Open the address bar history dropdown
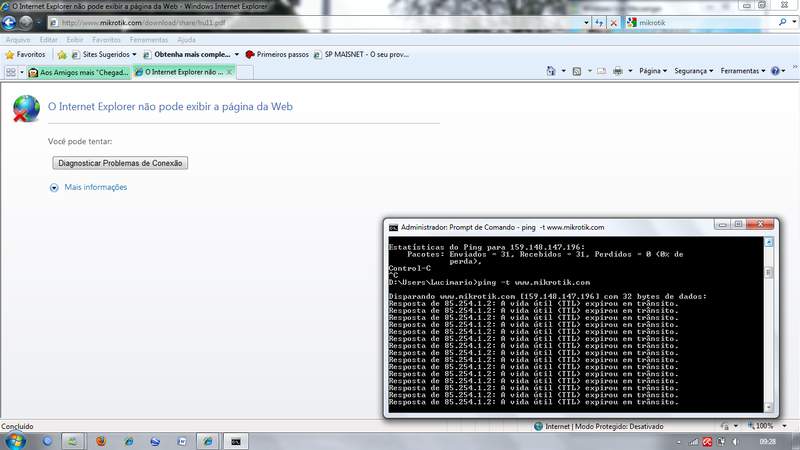The image size is (800, 450). [x=586, y=22]
